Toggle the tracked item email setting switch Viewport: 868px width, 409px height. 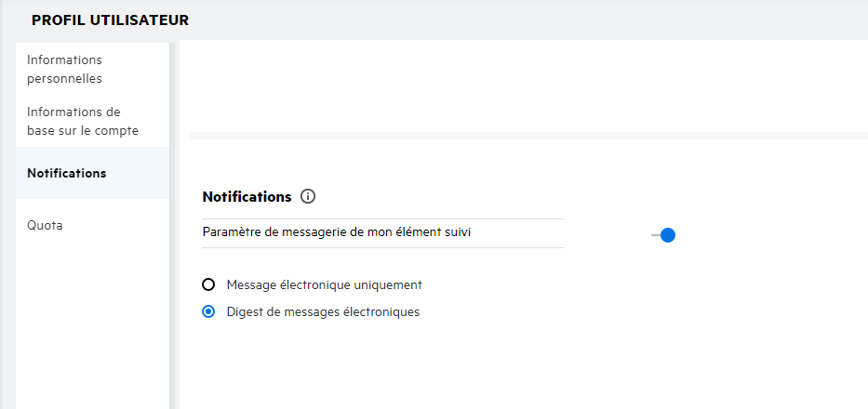[x=663, y=235]
